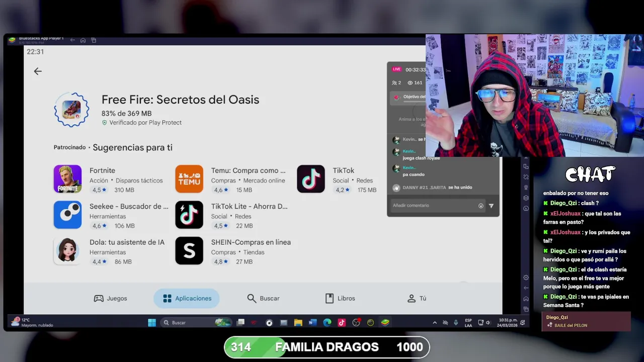The height and width of the screenshot is (362, 644).
Task: Click BlueStacks sidebar layers icon
Action: [x=526, y=198]
